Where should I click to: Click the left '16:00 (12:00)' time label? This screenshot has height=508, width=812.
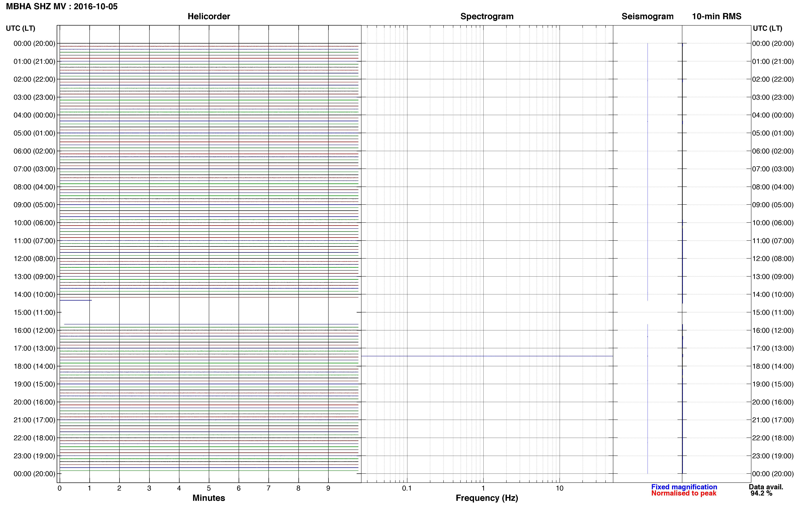coord(34,330)
